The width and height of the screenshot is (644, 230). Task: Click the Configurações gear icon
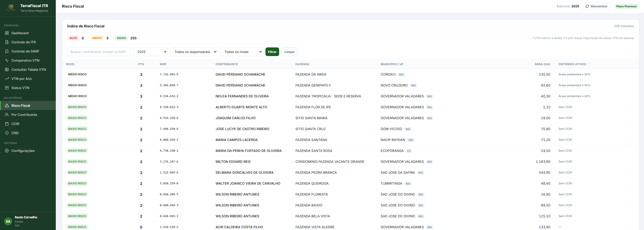[x=7, y=151]
